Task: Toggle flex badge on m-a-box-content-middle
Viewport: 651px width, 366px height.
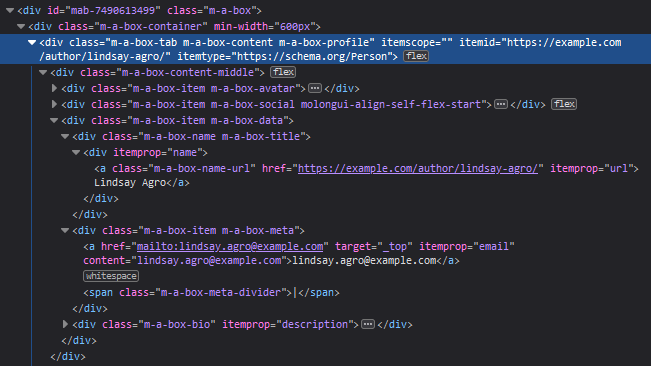Action: tap(283, 72)
